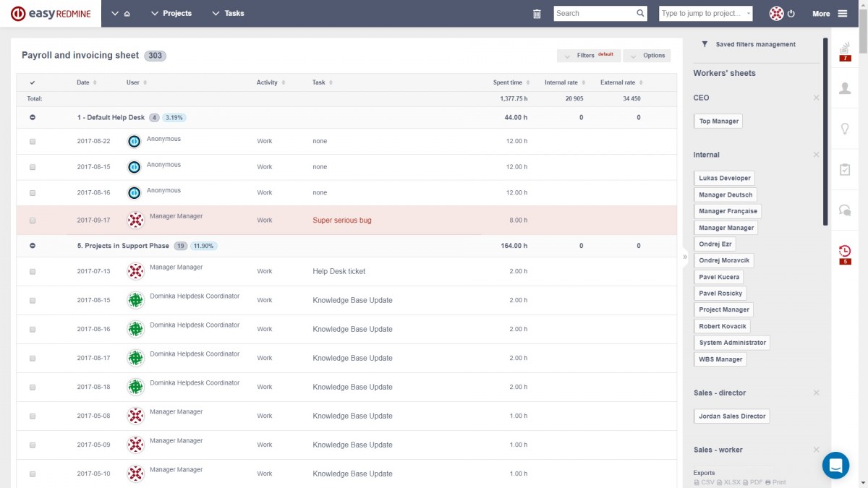Screen dimensions: 868x488
Task: Open the Super serious bug task link
Action: [x=342, y=221]
